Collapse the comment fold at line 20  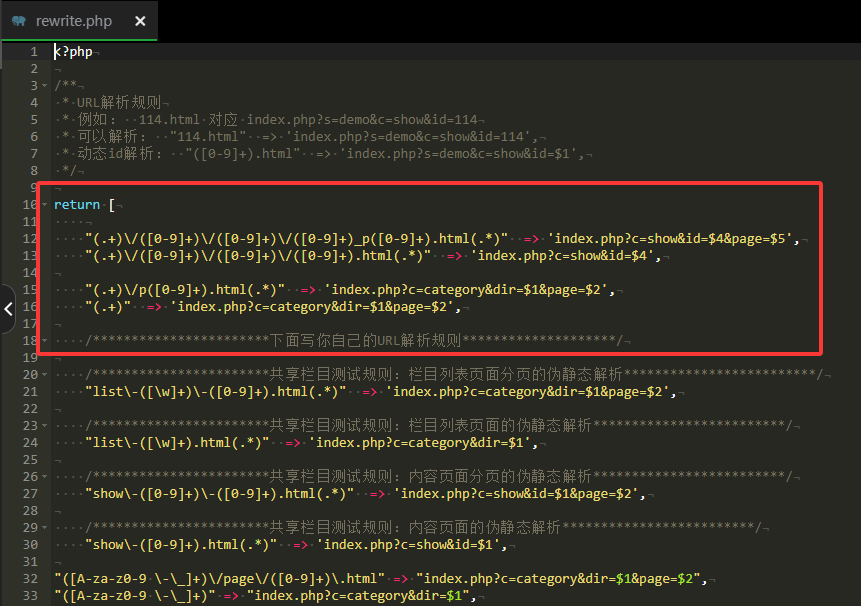pyautogui.click(x=44, y=375)
